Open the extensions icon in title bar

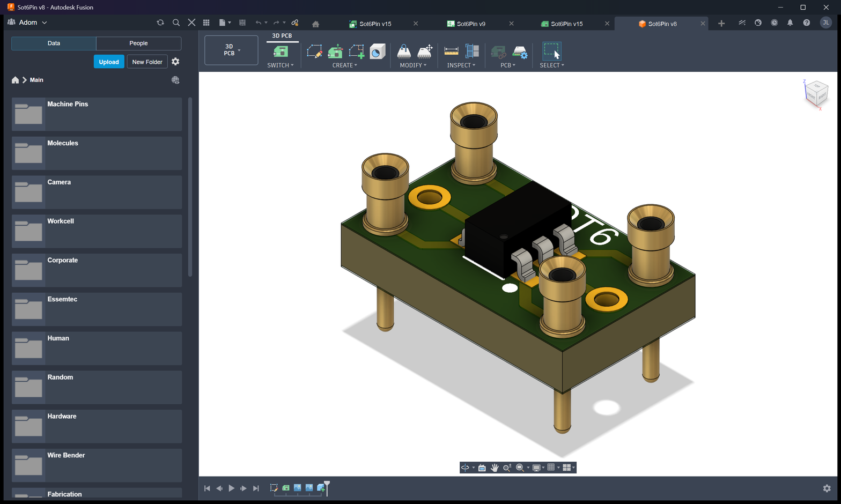742,23
